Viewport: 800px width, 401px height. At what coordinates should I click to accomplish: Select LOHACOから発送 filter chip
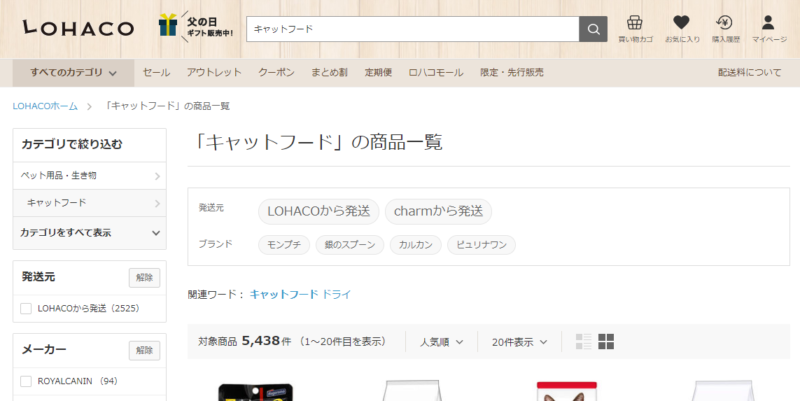[318, 211]
